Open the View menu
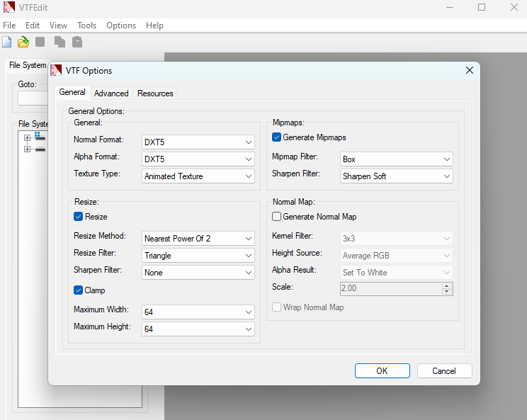The image size is (527, 420). pyautogui.click(x=58, y=25)
